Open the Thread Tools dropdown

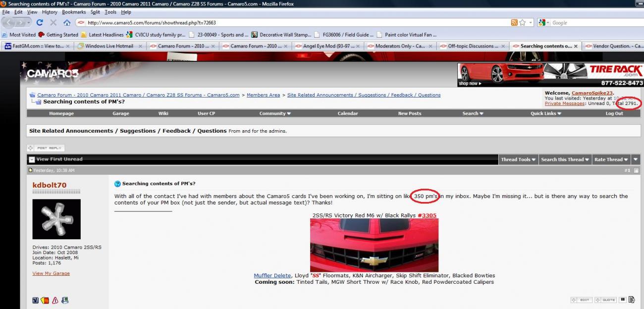tap(518, 159)
